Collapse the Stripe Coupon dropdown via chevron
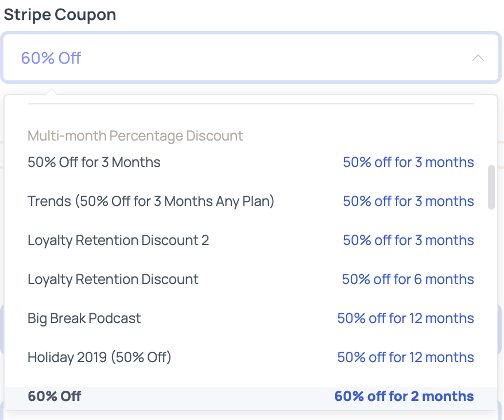Image resolution: width=504 pixels, height=420 pixels. click(478, 58)
